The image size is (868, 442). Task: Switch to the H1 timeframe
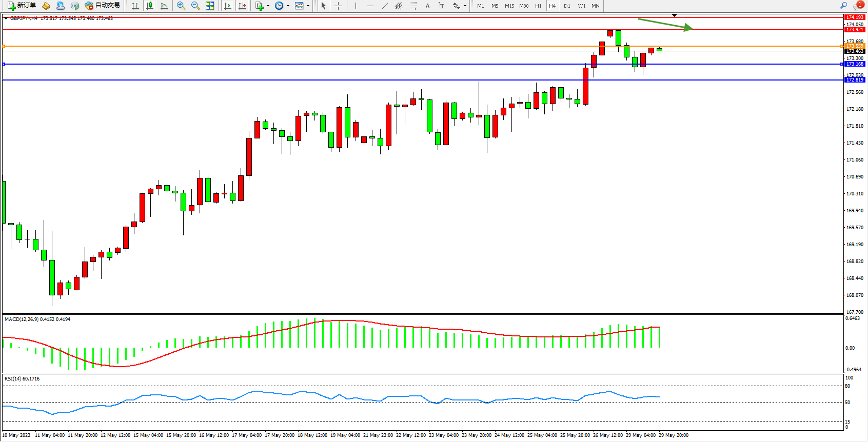(x=538, y=6)
